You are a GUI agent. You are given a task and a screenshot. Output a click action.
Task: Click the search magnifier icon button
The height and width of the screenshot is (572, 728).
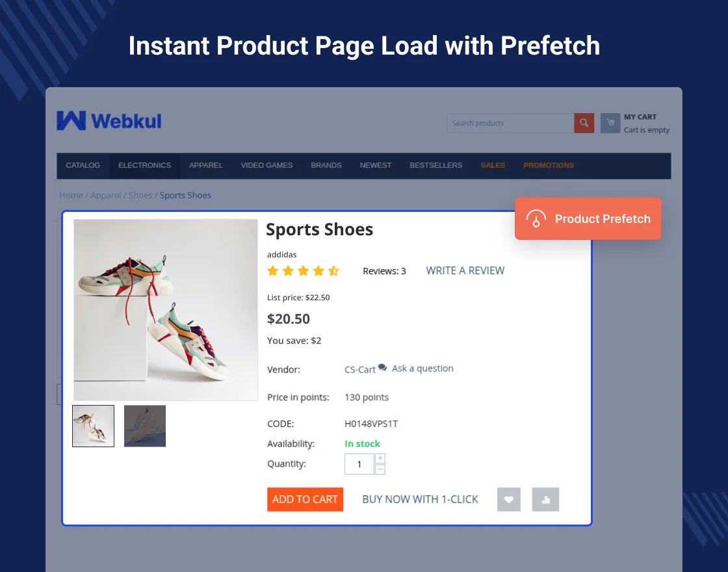pos(584,123)
